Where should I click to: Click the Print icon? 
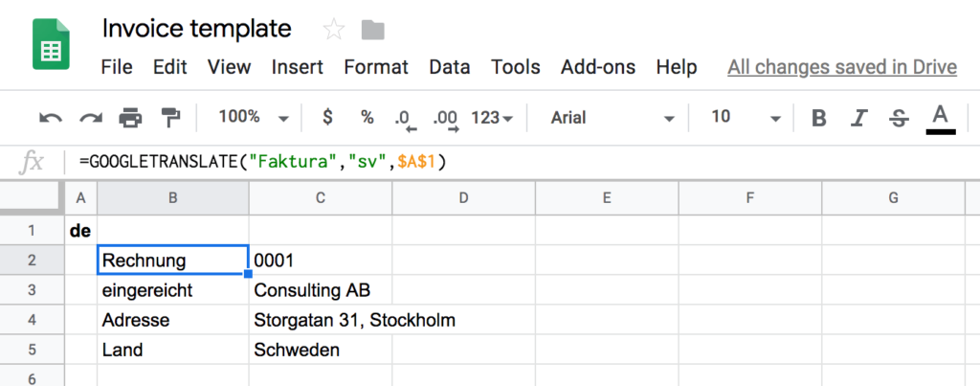[130, 117]
